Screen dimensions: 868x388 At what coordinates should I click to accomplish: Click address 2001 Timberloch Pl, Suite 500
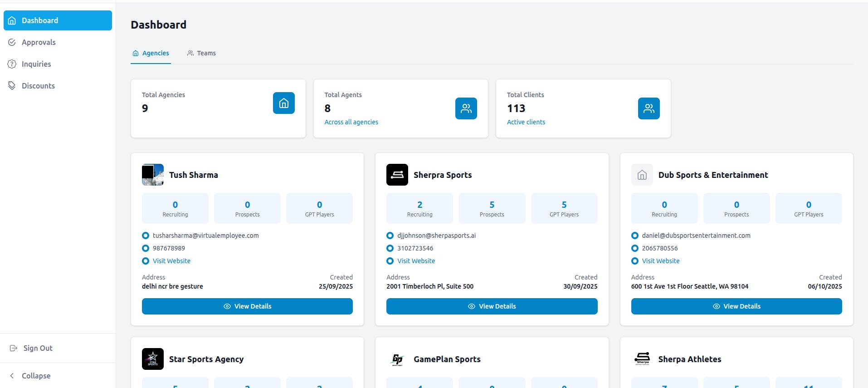coord(430,286)
